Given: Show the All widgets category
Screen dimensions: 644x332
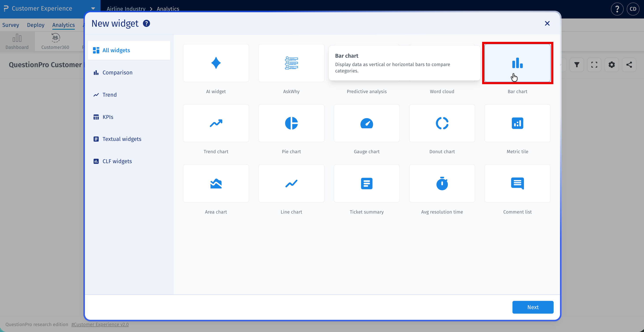Looking at the screenshot, I should (129, 50).
